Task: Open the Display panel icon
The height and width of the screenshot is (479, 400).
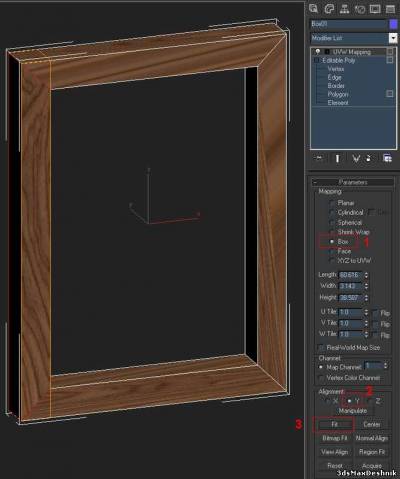Action: click(x=375, y=9)
